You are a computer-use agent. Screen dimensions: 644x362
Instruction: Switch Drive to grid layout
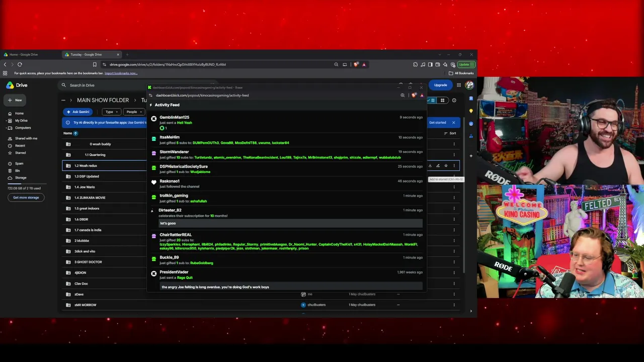pos(442,100)
